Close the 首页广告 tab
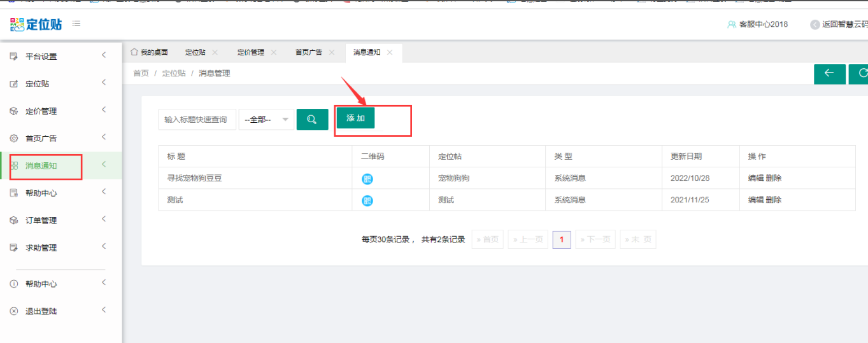 [x=331, y=52]
